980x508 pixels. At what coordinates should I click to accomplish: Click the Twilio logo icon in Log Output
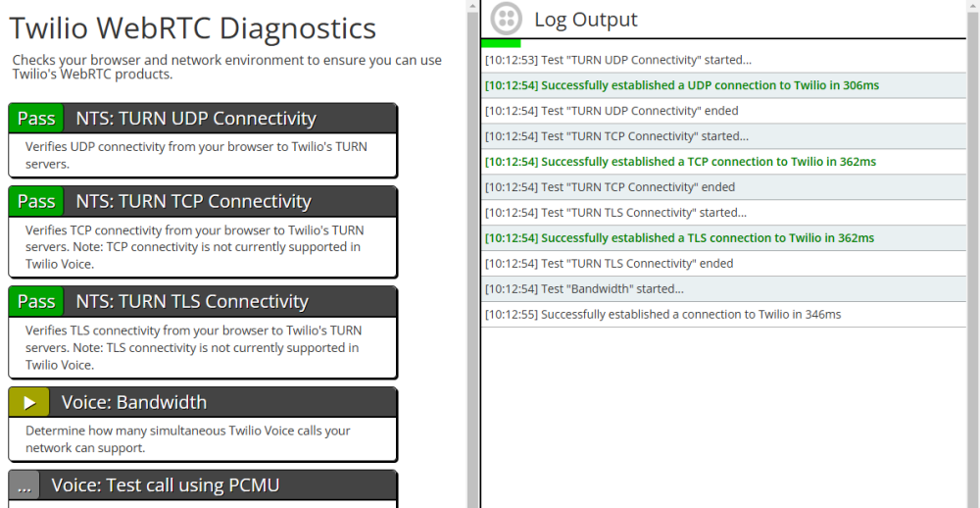(x=507, y=19)
